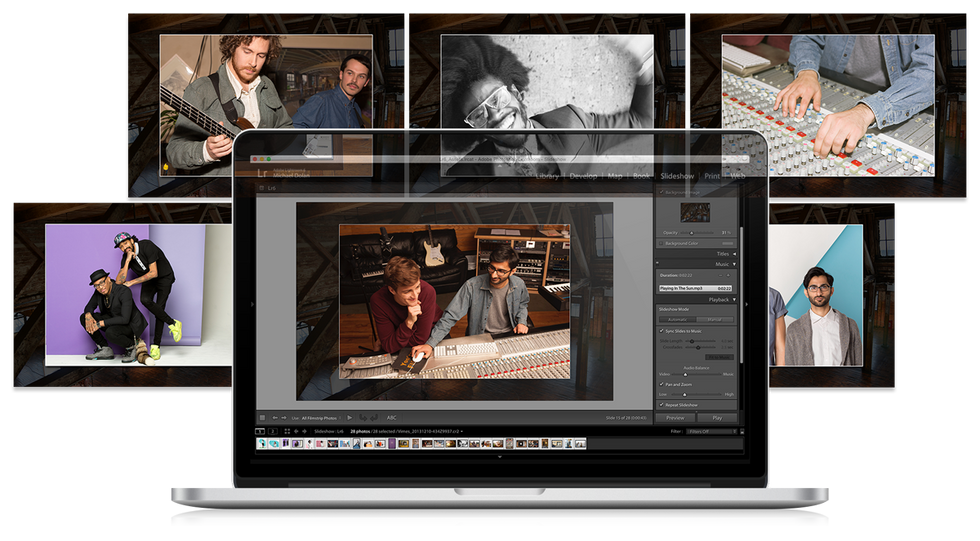The image size is (980, 541).
Task: Open the Background Color swatch
Action: click(728, 243)
